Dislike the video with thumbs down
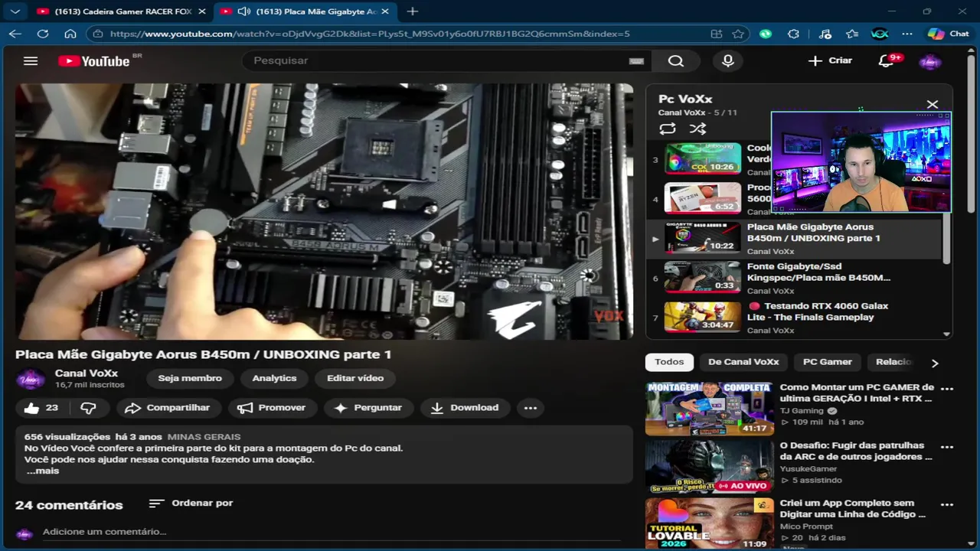This screenshot has width=980, height=551. point(88,408)
